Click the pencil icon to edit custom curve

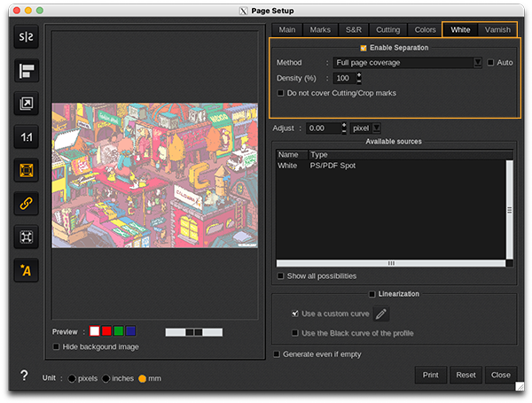381,314
